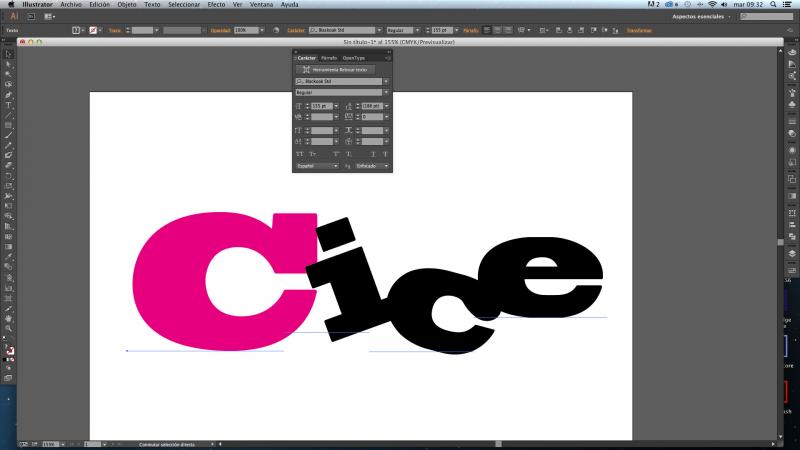
Task: Select the Free Transform tool
Action: click(9, 206)
